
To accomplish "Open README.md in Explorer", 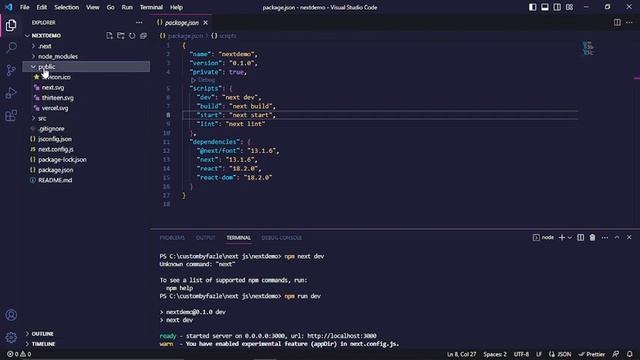I will (86, 180).
